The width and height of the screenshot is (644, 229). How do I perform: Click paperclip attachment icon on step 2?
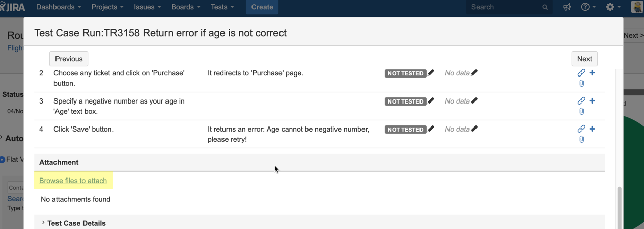[x=581, y=83]
